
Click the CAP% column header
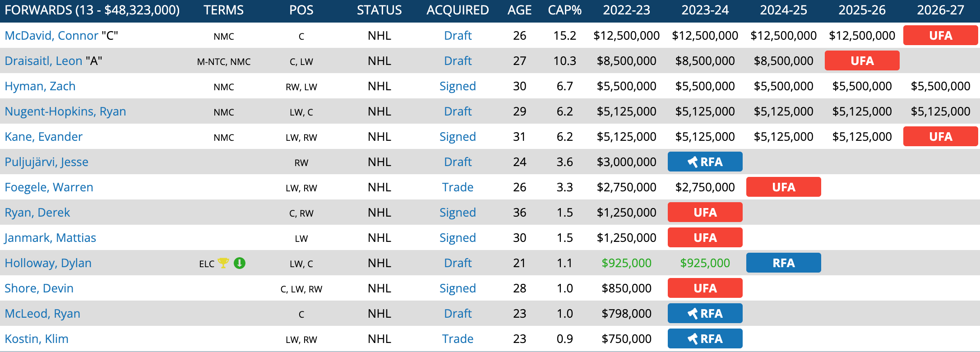tap(564, 10)
